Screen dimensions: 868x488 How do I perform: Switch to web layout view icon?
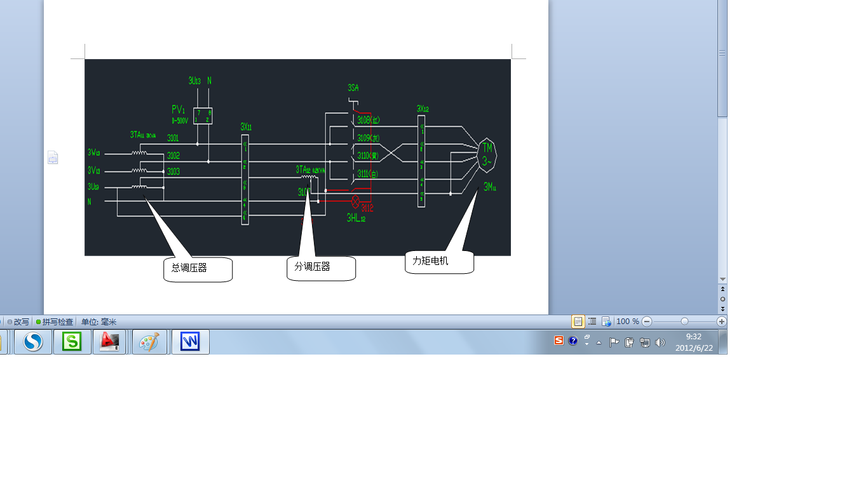606,322
